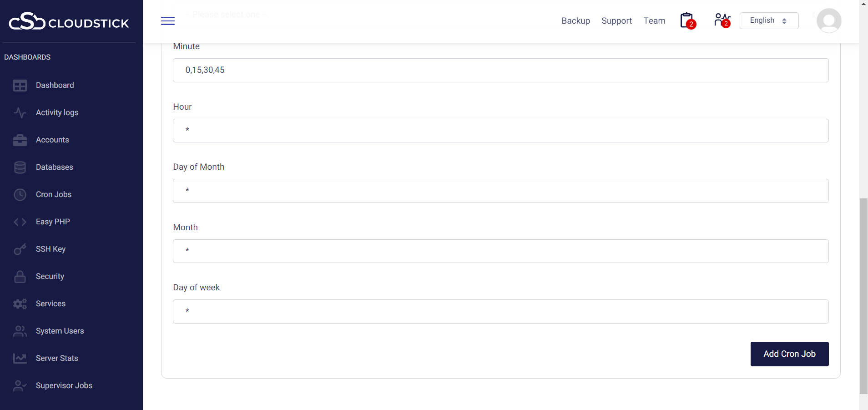The image size is (868, 410).
Task: Click the Services gears icon
Action: click(20, 304)
